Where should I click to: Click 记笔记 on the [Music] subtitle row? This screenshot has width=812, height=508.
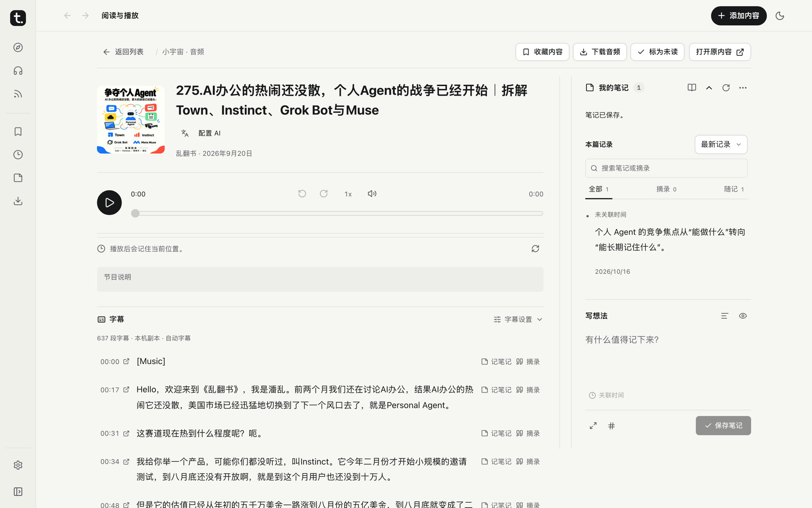click(496, 362)
